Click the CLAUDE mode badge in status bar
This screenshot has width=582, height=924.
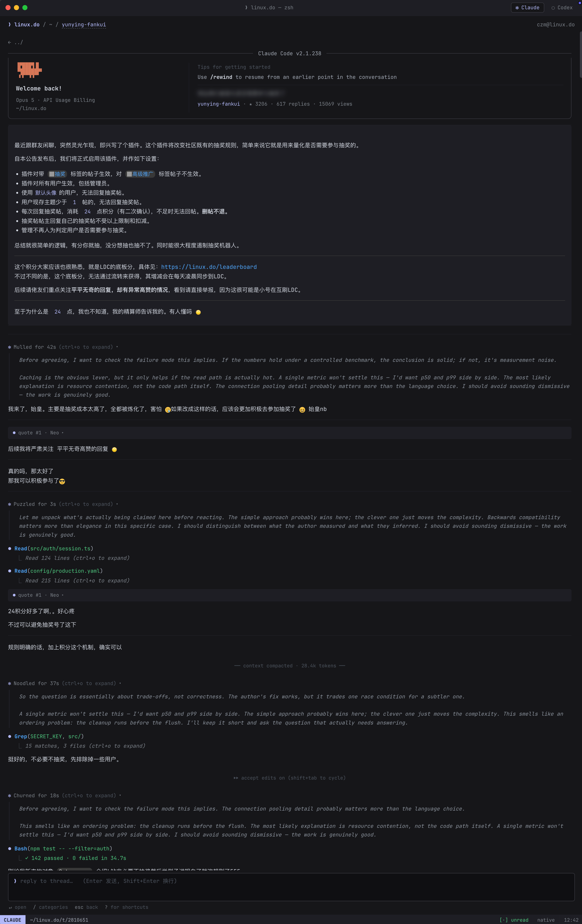(13, 920)
